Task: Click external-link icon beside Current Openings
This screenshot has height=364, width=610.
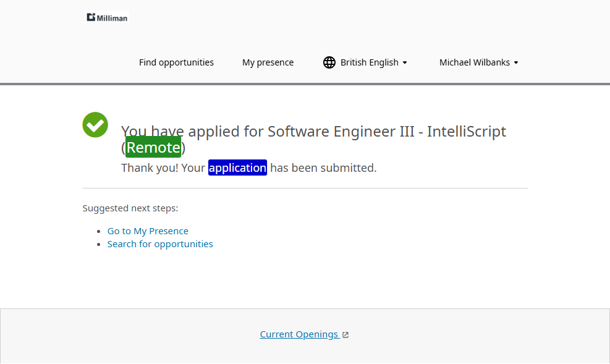Action: (x=345, y=335)
